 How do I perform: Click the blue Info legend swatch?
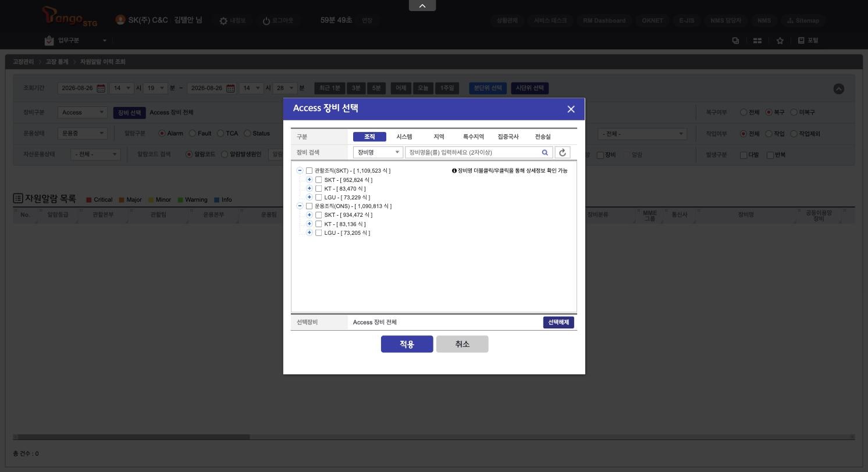[217, 200]
